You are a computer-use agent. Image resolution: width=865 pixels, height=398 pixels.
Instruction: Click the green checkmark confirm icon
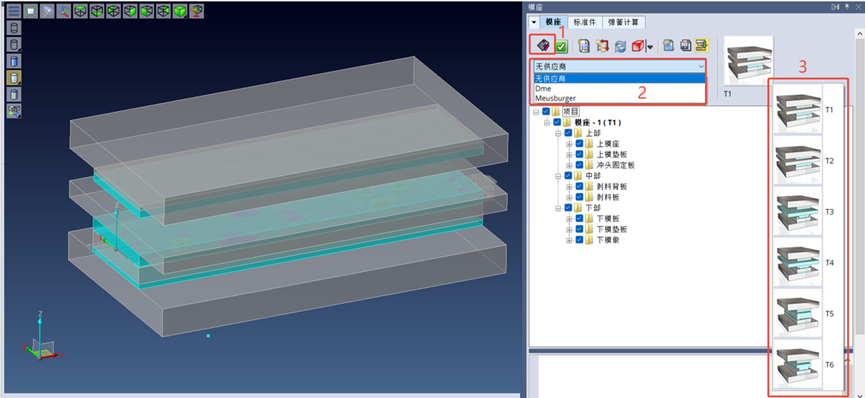562,46
